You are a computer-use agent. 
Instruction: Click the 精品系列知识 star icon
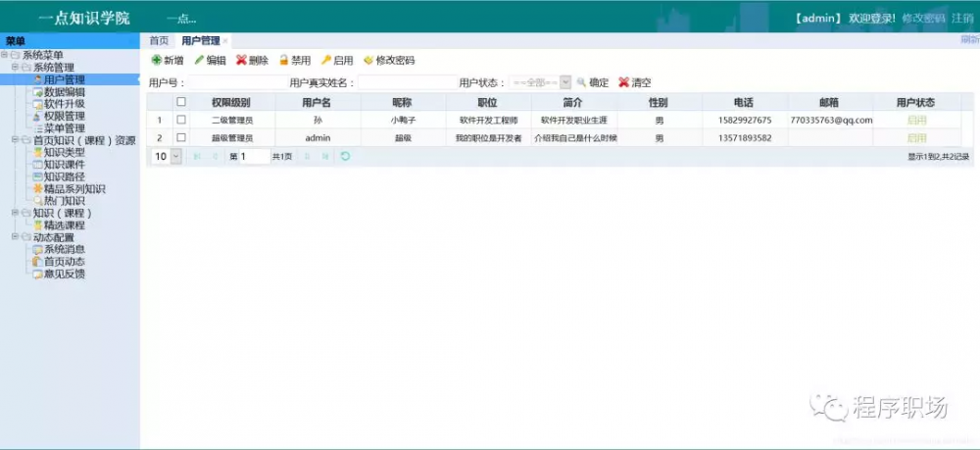click(x=38, y=189)
